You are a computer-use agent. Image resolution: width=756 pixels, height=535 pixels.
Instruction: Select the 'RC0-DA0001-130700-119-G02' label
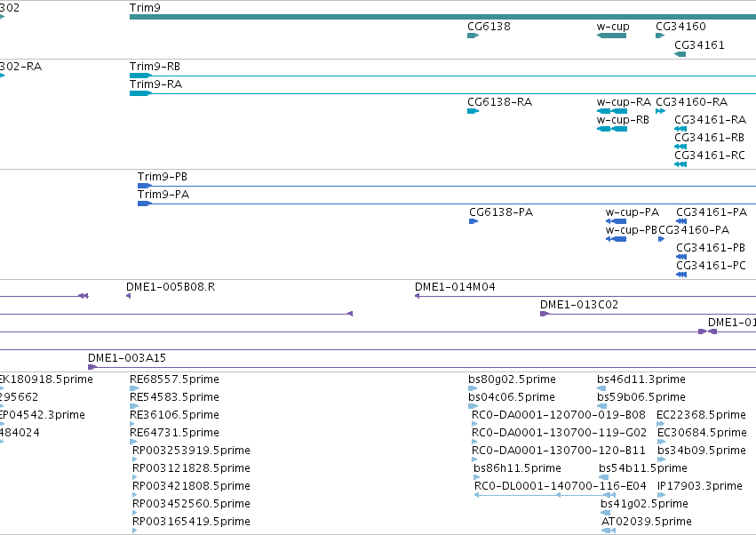(559, 433)
